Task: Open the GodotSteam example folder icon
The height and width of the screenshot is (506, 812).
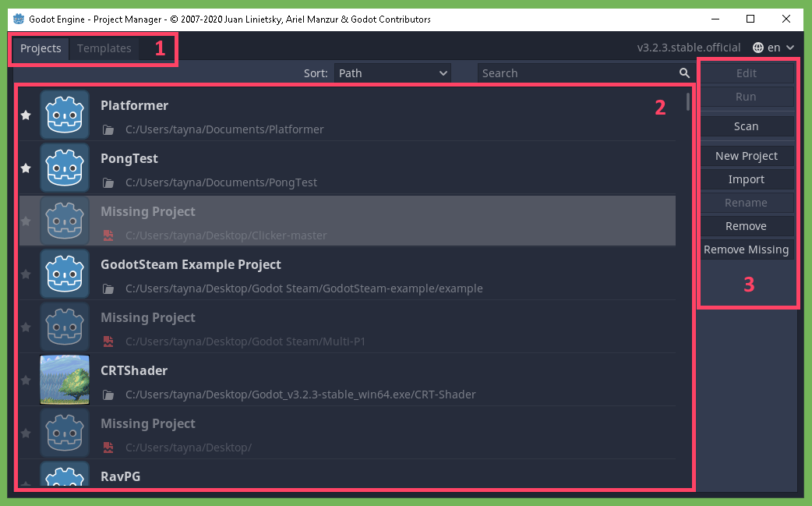Action: point(108,288)
